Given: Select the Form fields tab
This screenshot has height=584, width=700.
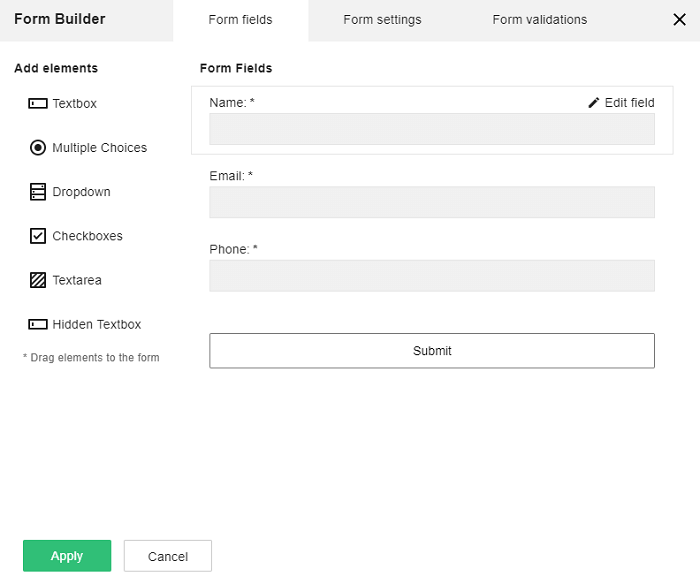Looking at the screenshot, I should (240, 20).
